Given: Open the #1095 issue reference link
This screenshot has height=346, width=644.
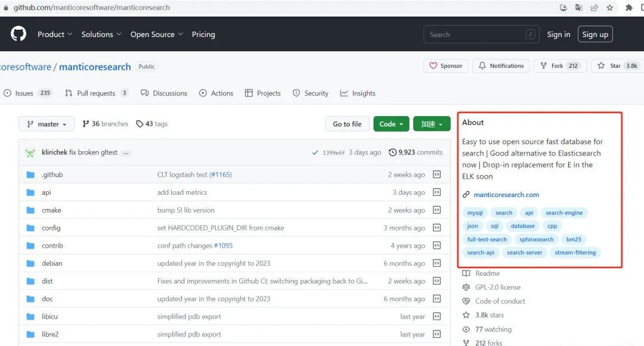Looking at the screenshot, I should tap(223, 245).
